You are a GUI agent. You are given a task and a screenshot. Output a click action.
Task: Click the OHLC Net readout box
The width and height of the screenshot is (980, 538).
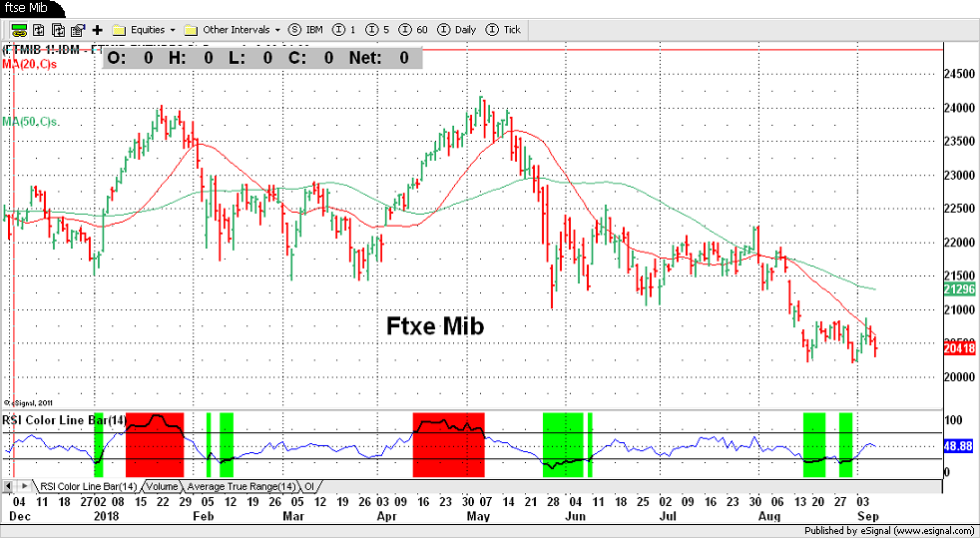[261, 58]
